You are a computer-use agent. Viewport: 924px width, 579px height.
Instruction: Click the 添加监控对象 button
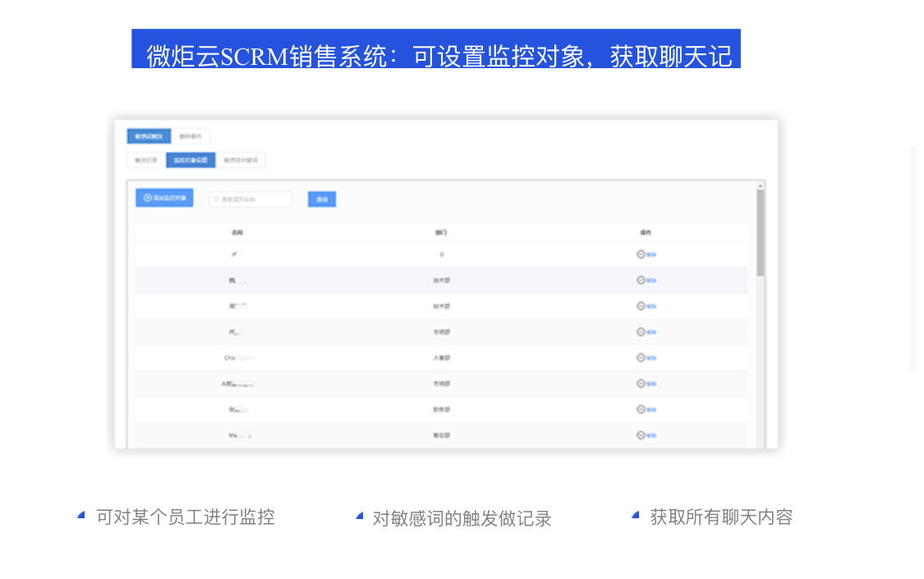point(164,198)
